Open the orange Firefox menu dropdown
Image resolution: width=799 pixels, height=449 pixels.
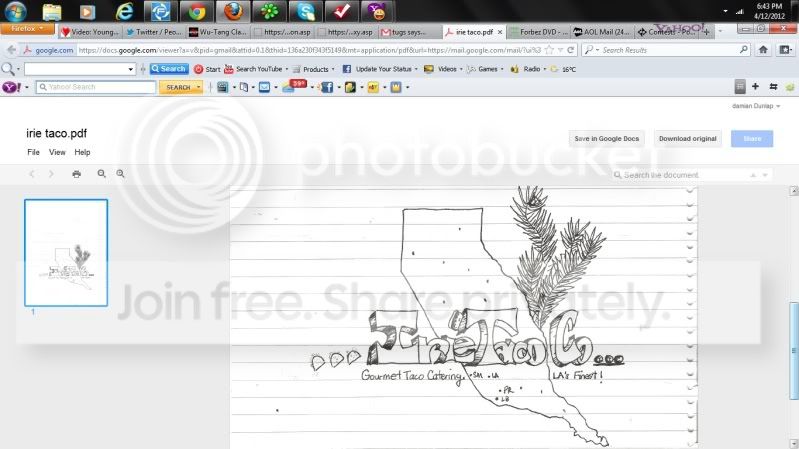[28, 29]
